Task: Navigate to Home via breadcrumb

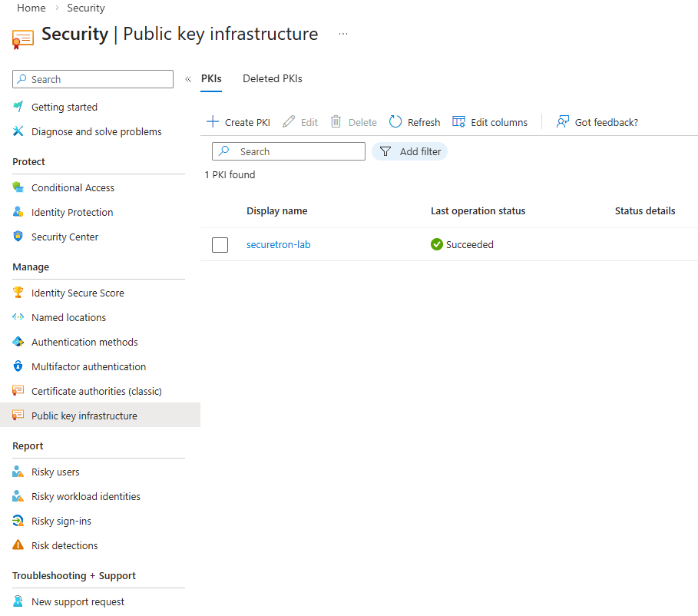Action: (x=31, y=8)
